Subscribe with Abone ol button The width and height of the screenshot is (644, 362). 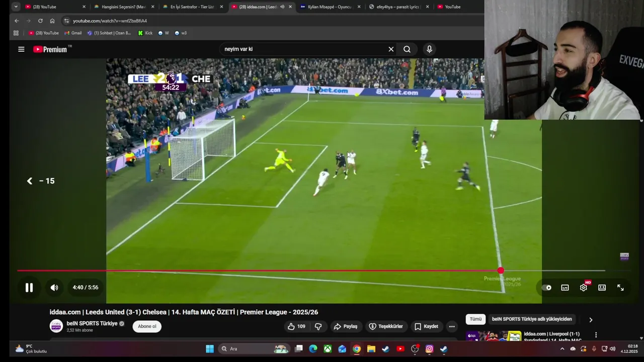147,326
